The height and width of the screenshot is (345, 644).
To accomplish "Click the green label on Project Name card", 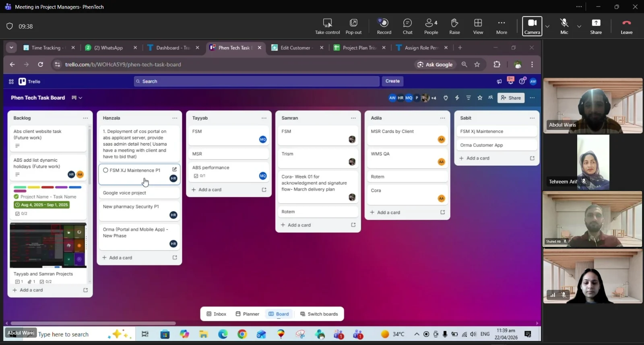I will pyautogui.click(x=20, y=187).
